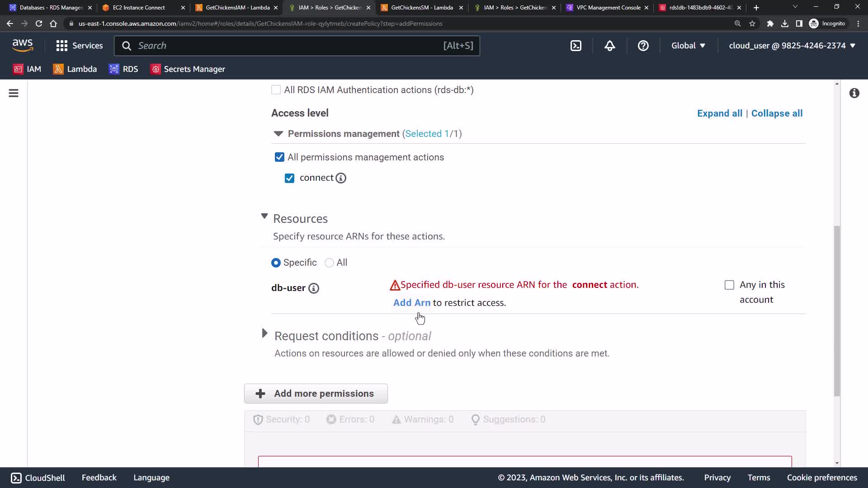Open the RDS shortcut in favorites bar
868x488 pixels.
point(123,69)
